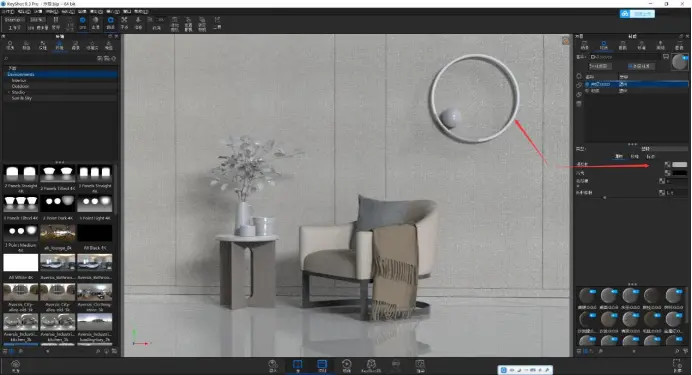Click the diffuse color swatch

pyautogui.click(x=680, y=165)
